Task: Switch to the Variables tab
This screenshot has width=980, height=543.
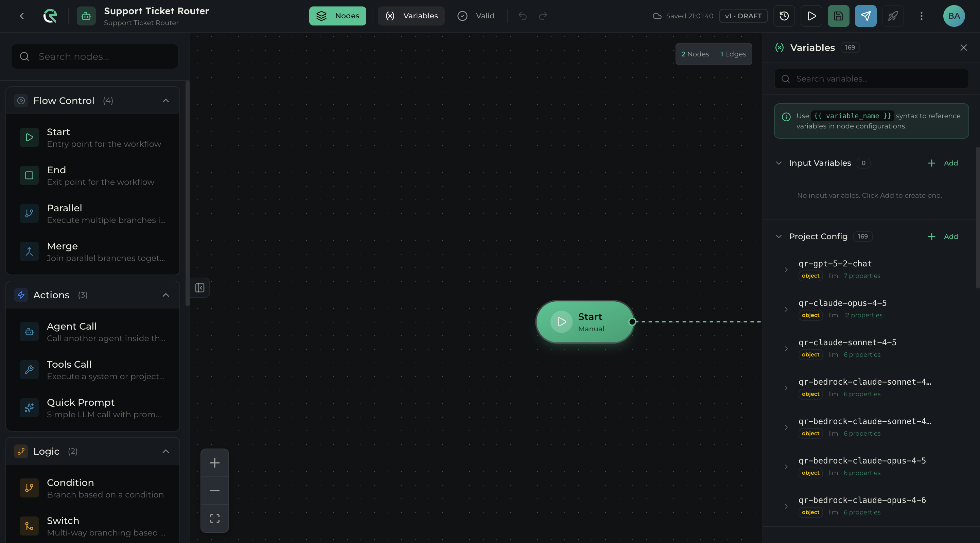Action: [x=411, y=16]
